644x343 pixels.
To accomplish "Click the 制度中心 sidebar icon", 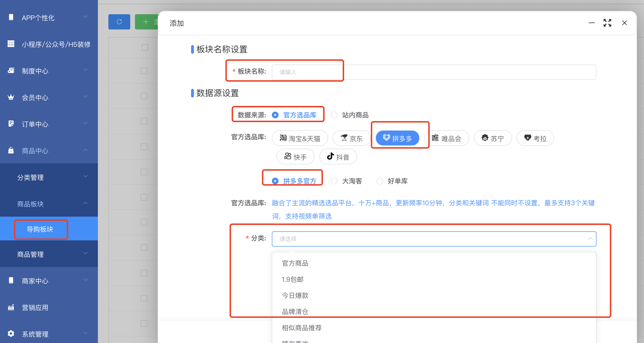I will 11,71.
